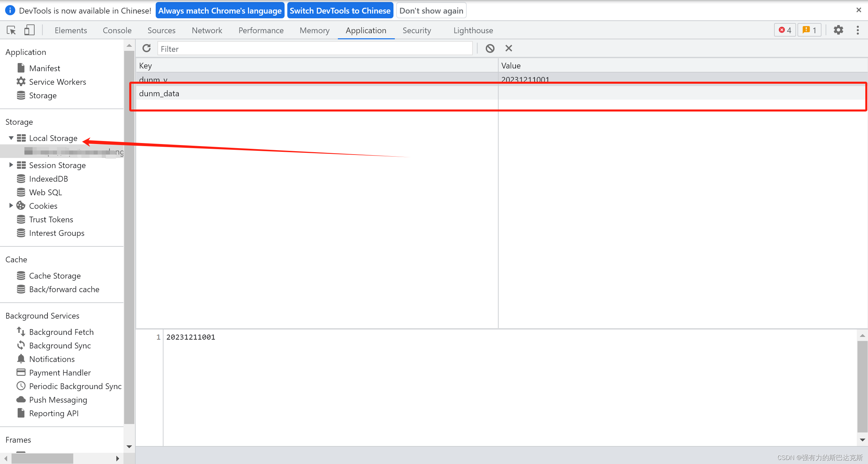Switch to the Memory tab
This screenshot has width=868, height=464.
pos(314,30)
